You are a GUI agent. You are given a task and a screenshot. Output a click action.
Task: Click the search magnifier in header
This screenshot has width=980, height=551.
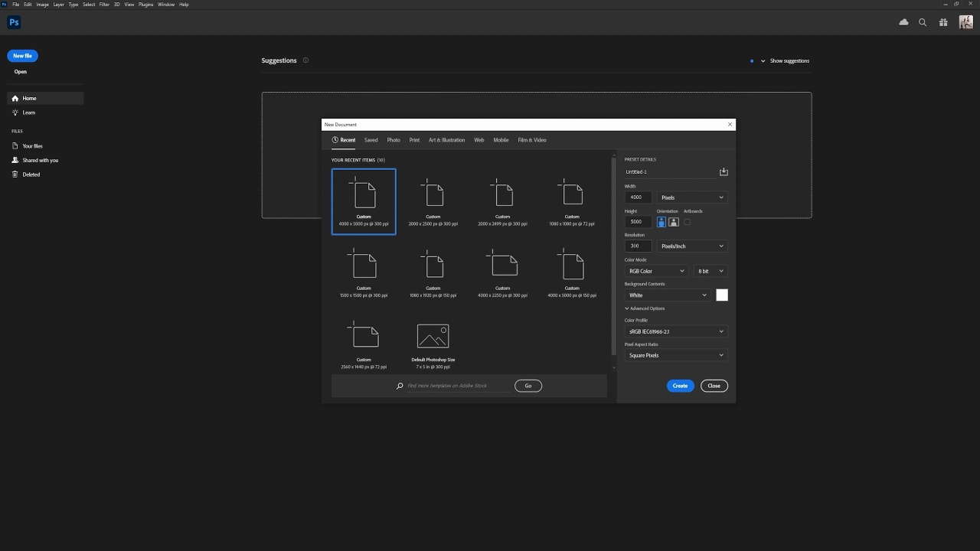click(x=923, y=22)
